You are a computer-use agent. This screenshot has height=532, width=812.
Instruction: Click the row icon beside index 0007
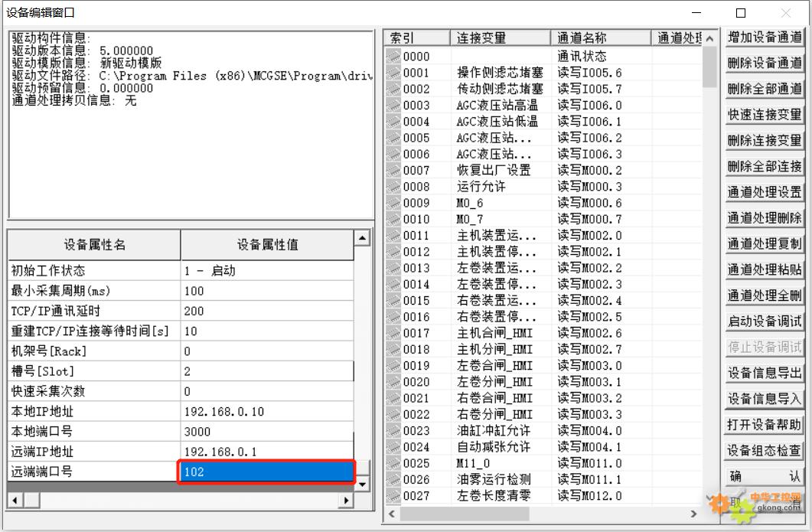coord(393,171)
